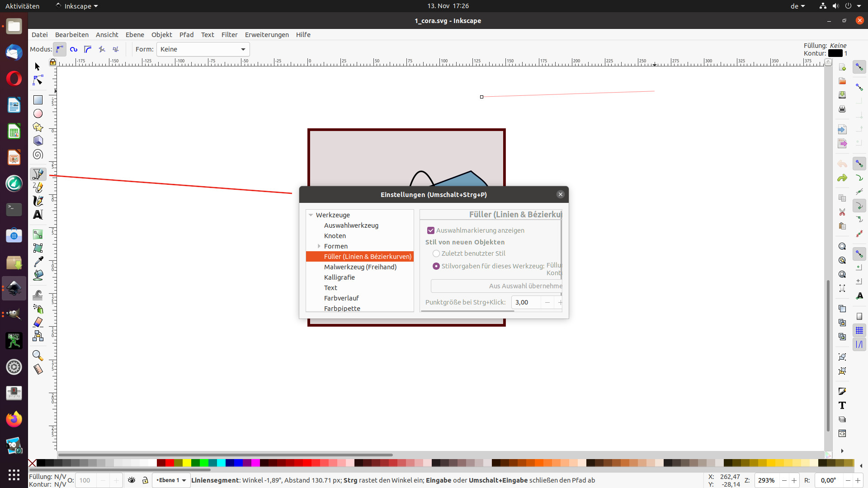The width and height of the screenshot is (868, 488).
Task: Select the Text tool
Action: 38,215
